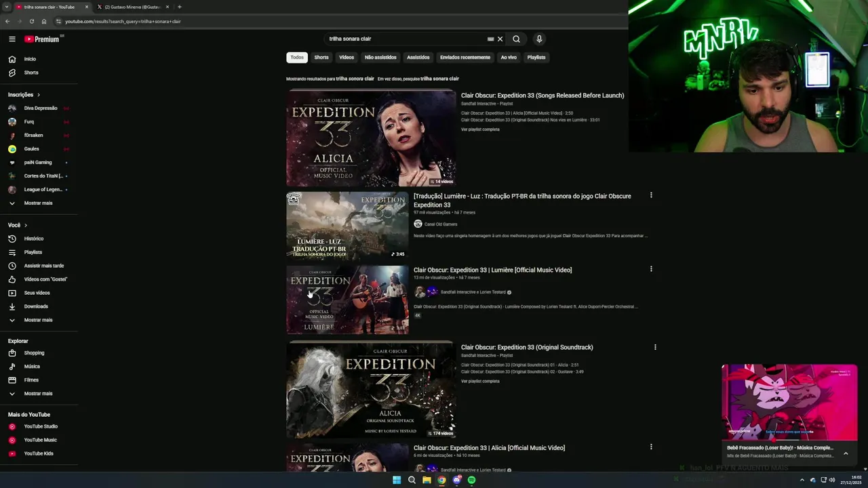Open a new browser tab
Image resolution: width=868 pixels, height=488 pixels.
[179, 7]
